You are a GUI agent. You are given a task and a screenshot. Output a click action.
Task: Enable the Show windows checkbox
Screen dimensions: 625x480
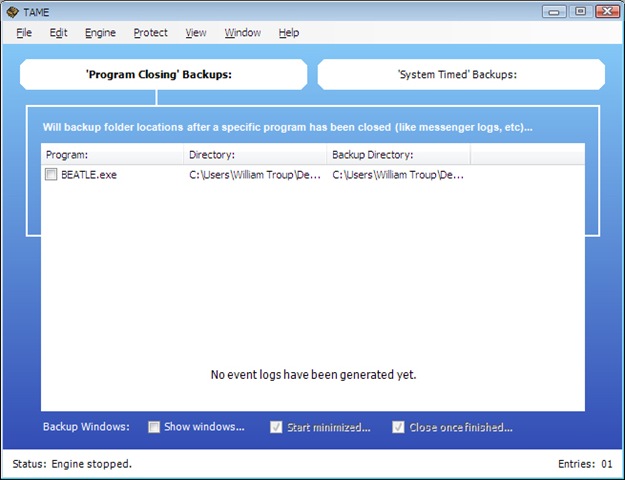tap(154, 427)
